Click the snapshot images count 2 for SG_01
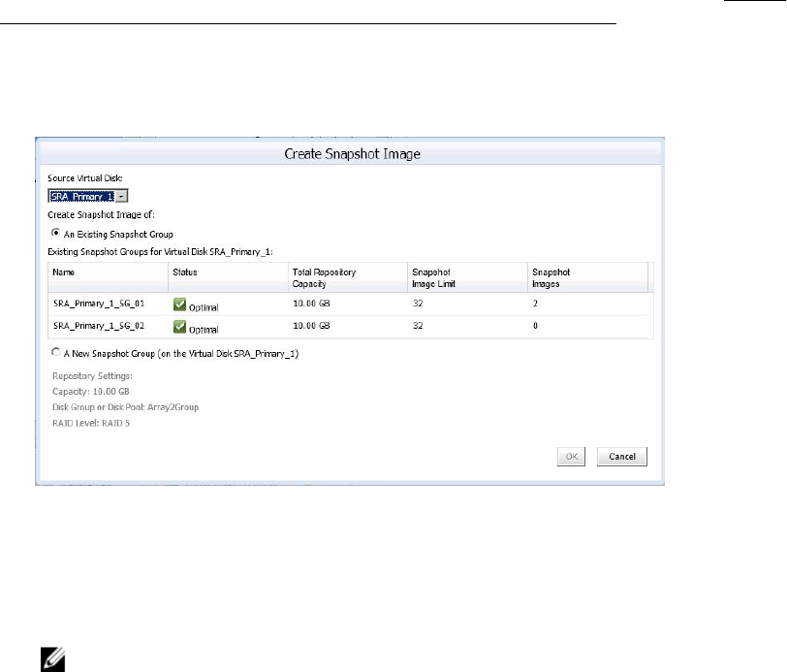Screen dimensions: 787x672 [534, 304]
